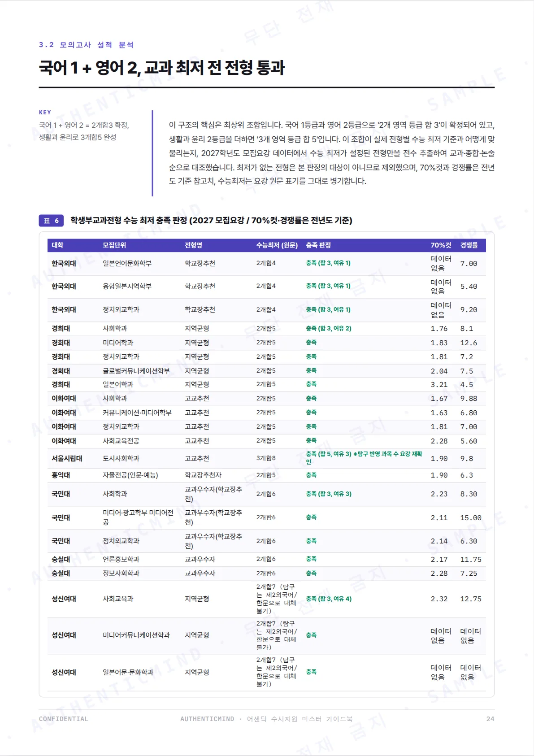Click the 3.2 모의고사 성적 분석 section label
The height and width of the screenshot is (756, 534).
86,45
